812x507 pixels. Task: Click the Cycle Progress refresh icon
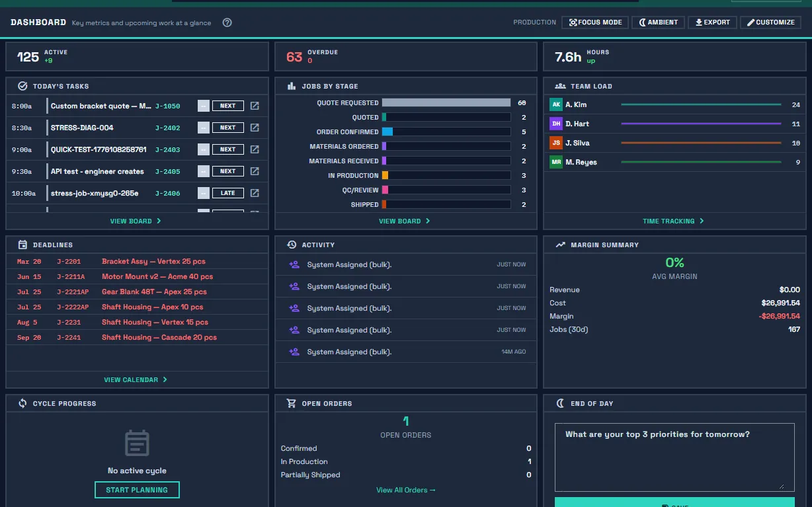coord(22,403)
